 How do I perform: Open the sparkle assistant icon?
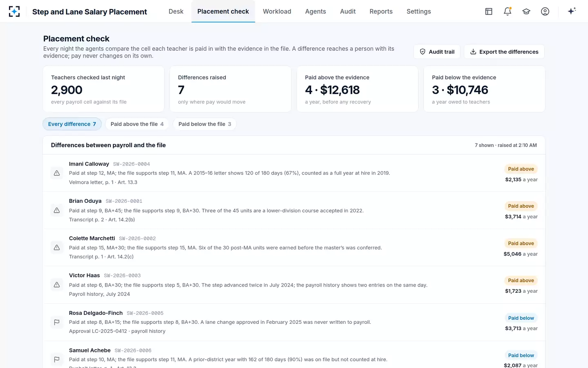(x=572, y=11)
